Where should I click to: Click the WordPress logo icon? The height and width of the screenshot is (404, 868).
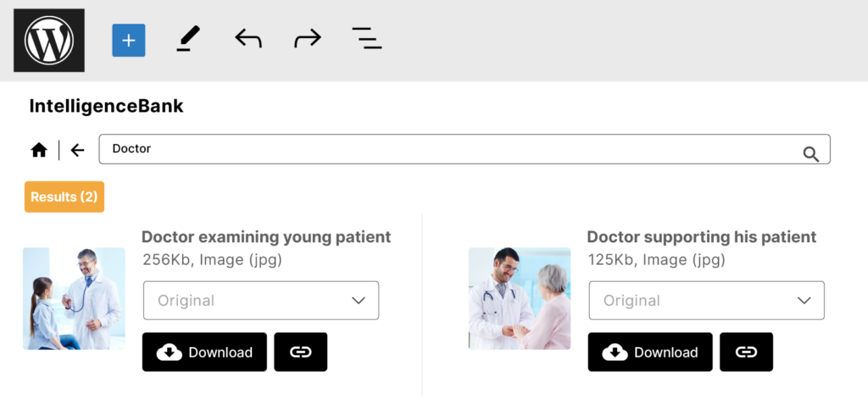[x=49, y=40]
